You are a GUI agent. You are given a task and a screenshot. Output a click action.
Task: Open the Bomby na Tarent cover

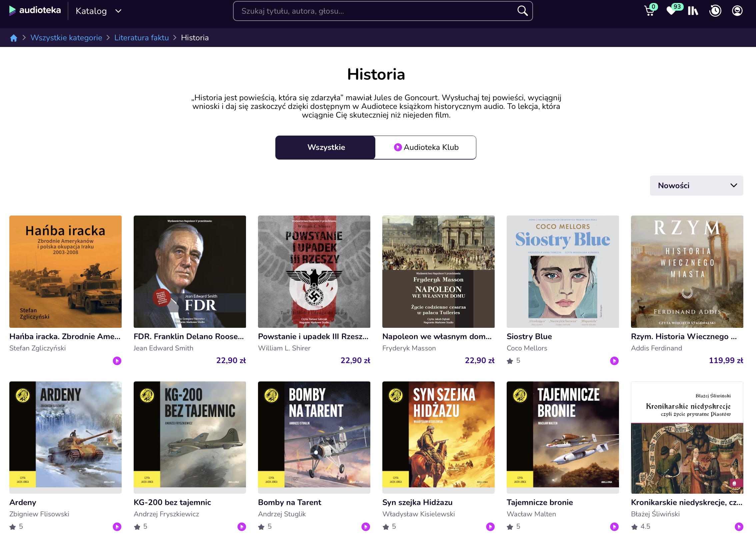click(x=314, y=437)
